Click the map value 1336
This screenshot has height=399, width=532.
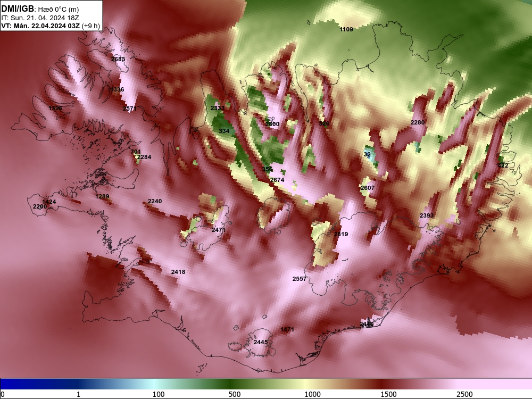117,89
